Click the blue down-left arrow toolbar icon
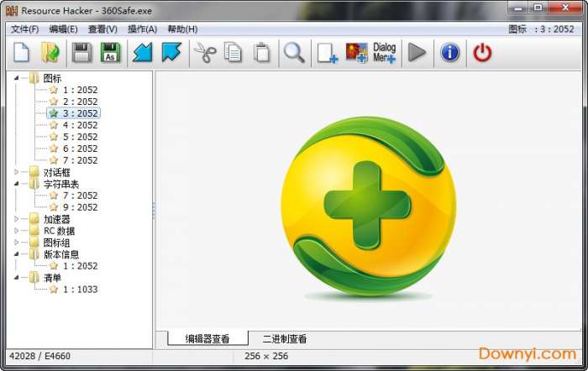Image resolution: width=588 pixels, height=371 pixels. pos(143,52)
